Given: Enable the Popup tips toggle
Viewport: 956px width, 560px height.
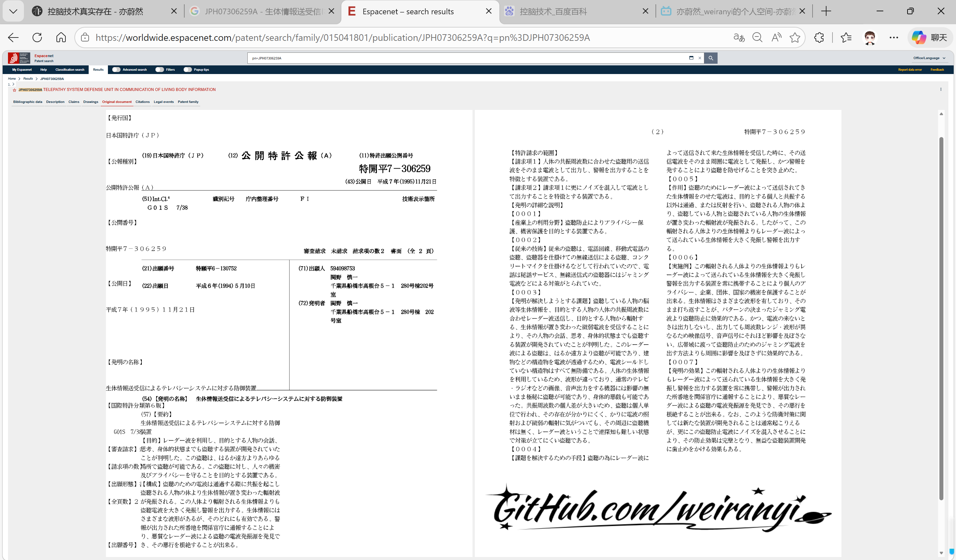Looking at the screenshot, I should [x=188, y=70].
